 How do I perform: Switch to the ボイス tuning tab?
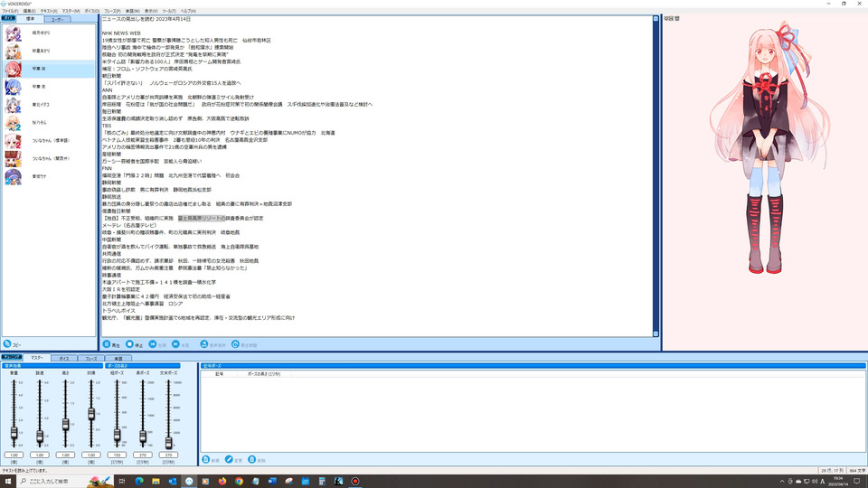point(64,359)
